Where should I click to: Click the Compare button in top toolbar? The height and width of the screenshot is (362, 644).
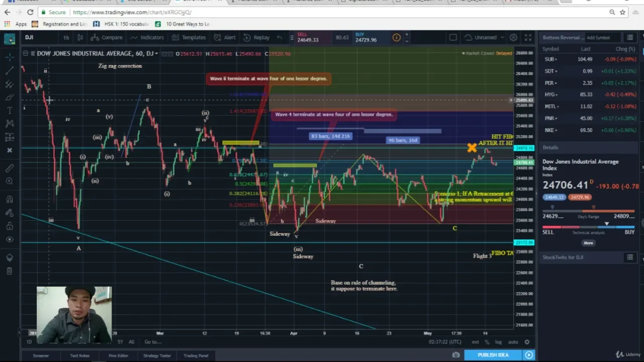[107, 37]
